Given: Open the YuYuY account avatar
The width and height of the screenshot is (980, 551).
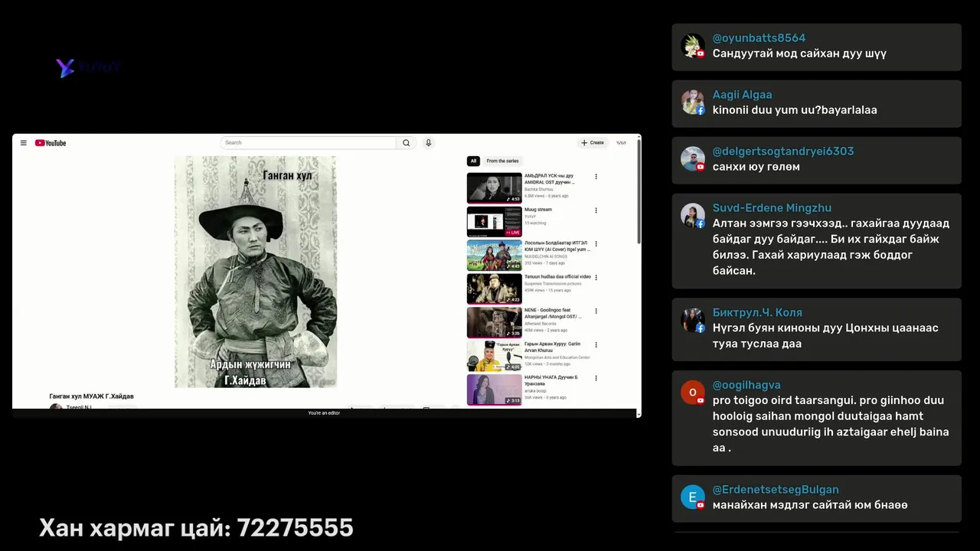Looking at the screenshot, I should coord(621,143).
